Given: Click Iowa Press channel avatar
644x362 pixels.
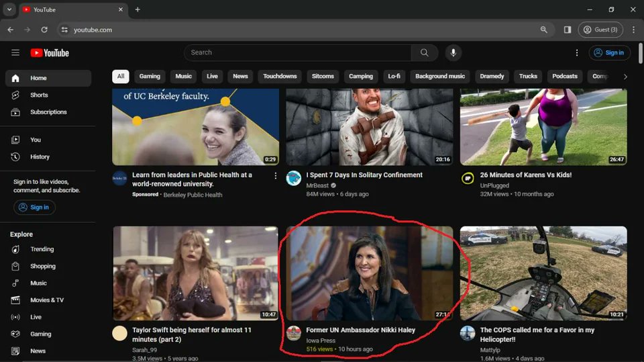Looking at the screenshot, I should pos(294,333).
